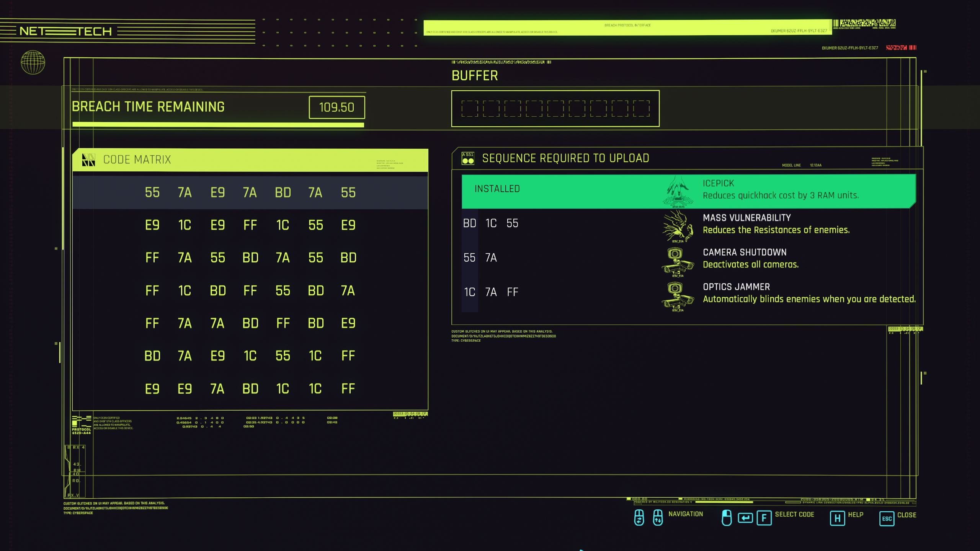The height and width of the screenshot is (551, 980).
Task: Click the Camera Shutdown camera icon
Action: coord(677,261)
